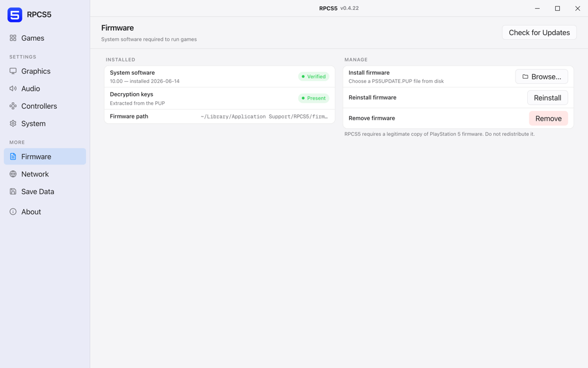Go to Graphics settings label
The height and width of the screenshot is (368, 588).
pyautogui.click(x=36, y=71)
